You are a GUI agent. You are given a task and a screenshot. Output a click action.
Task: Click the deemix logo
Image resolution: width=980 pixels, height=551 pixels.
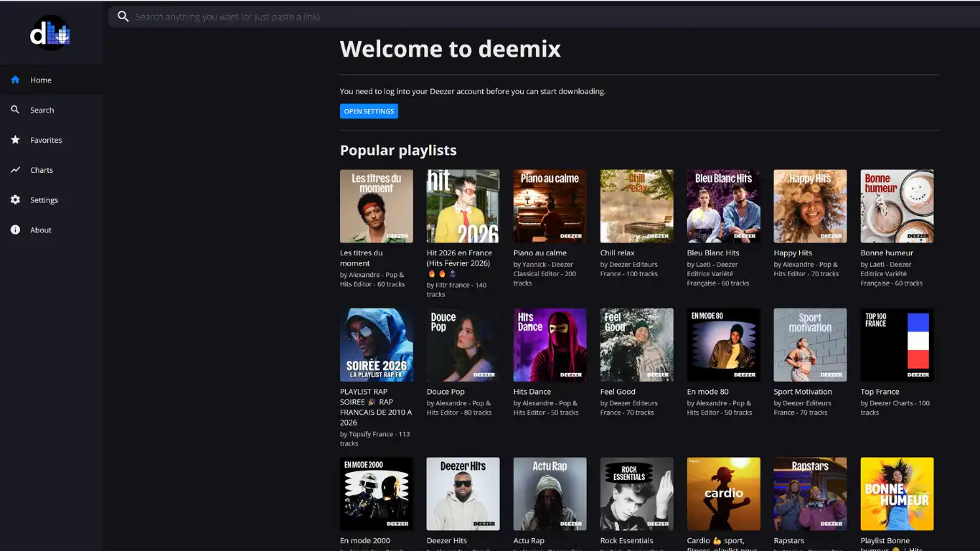pyautogui.click(x=50, y=32)
